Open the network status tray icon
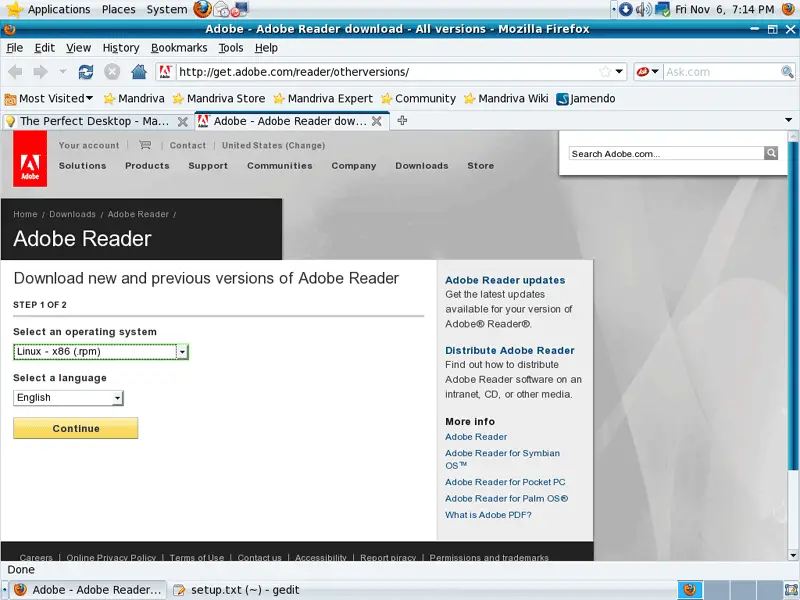800x600 pixels. tap(662, 9)
